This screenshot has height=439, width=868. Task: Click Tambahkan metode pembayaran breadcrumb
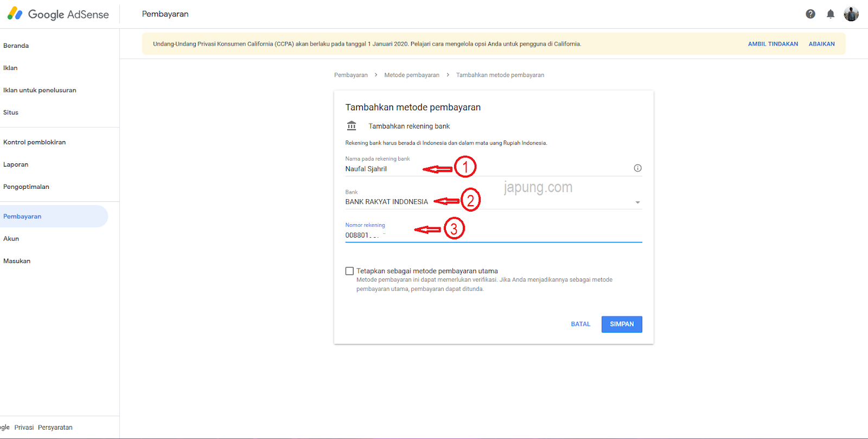tap(500, 75)
